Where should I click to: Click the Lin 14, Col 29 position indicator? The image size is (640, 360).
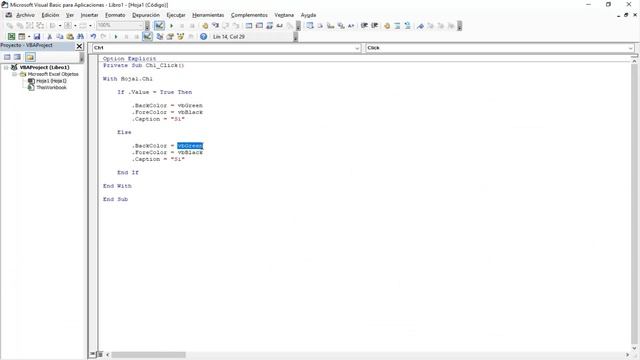229,37
